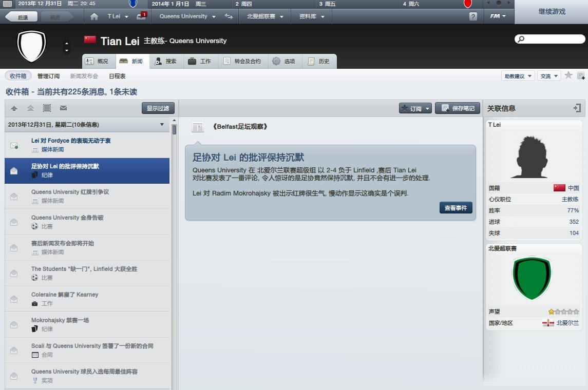Open the 日程表 sub-tab
The width and height of the screenshot is (588, 390).
point(117,76)
